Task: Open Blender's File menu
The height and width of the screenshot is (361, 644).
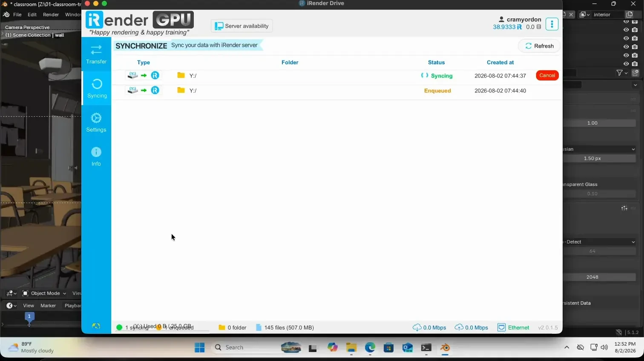Action: 17,14
